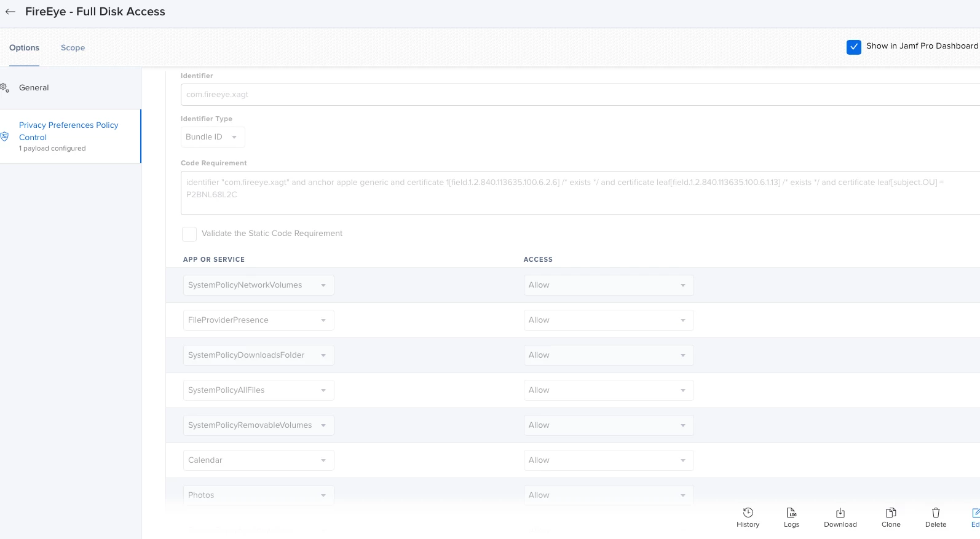Click the Clone label
The image size is (980, 539).
click(891, 525)
